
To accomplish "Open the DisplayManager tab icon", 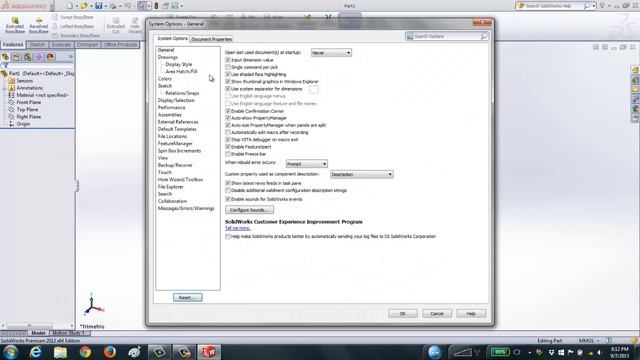I will coord(51,57).
